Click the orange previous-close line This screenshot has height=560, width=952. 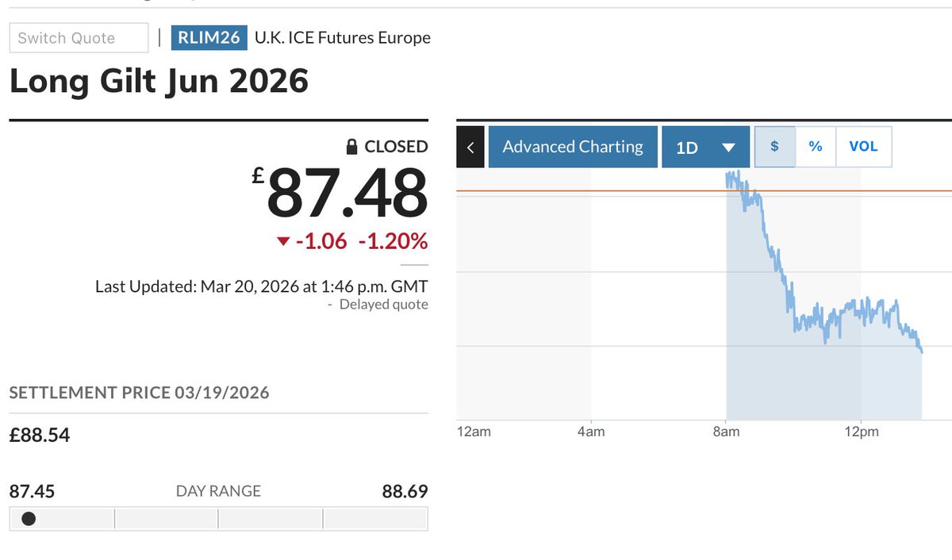click(x=603, y=191)
